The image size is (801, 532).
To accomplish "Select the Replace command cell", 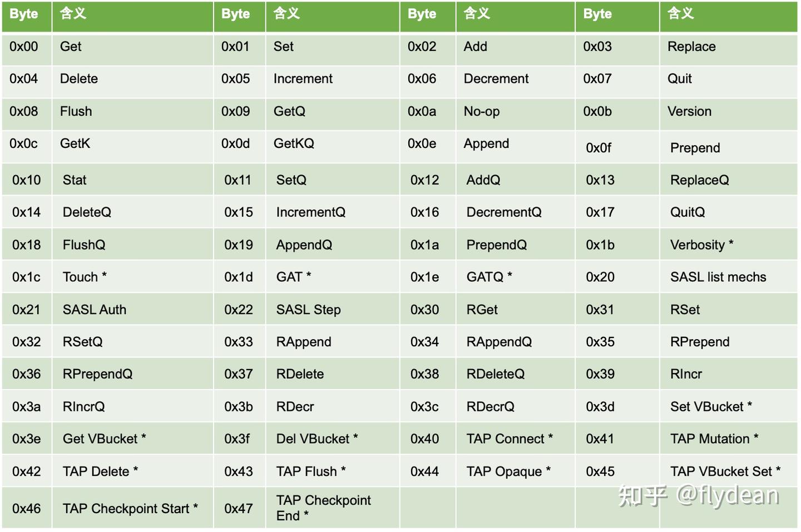I will click(x=691, y=47).
